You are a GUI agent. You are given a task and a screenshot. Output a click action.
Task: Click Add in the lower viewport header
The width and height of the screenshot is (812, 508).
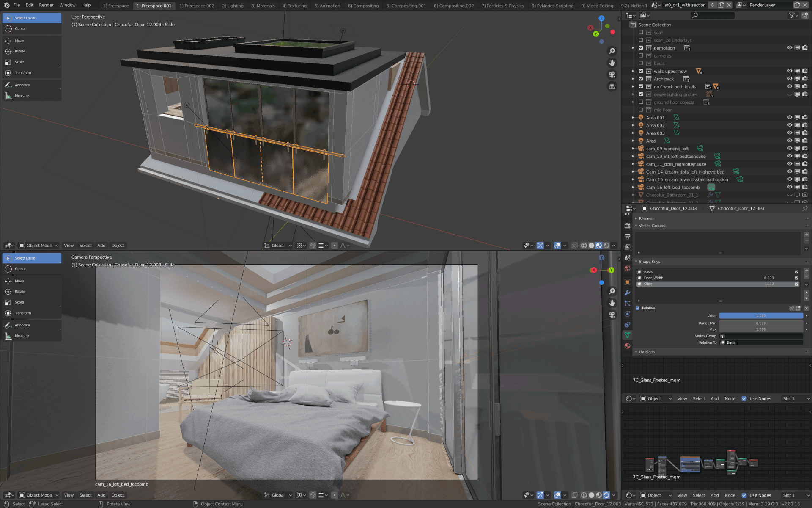coord(101,495)
